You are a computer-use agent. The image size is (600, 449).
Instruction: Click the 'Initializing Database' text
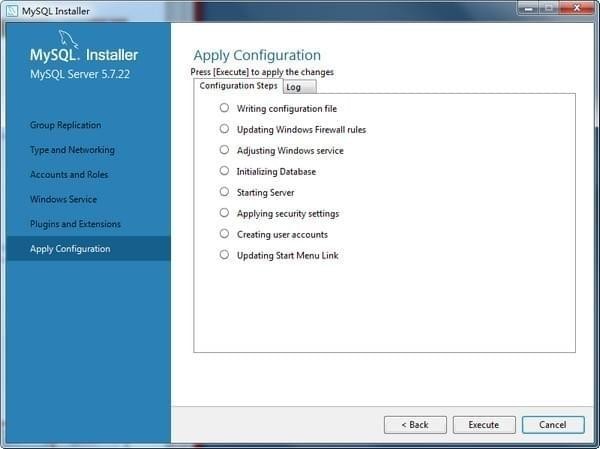tap(276, 171)
